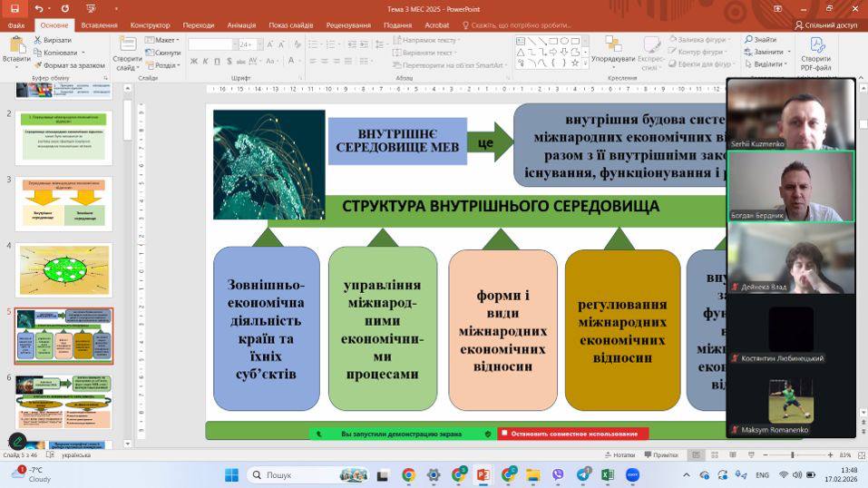868x488 pixels.
Task: Select oval shape in shapes gallery
Action: (564, 41)
